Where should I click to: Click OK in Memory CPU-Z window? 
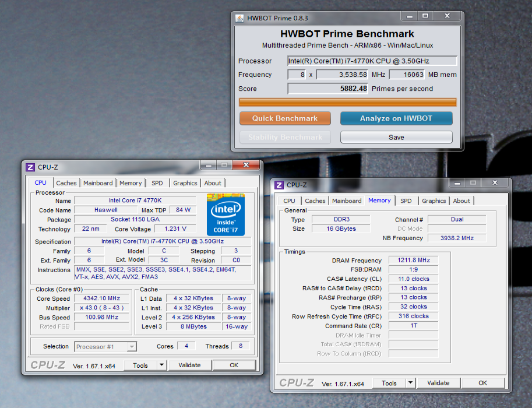483,382
